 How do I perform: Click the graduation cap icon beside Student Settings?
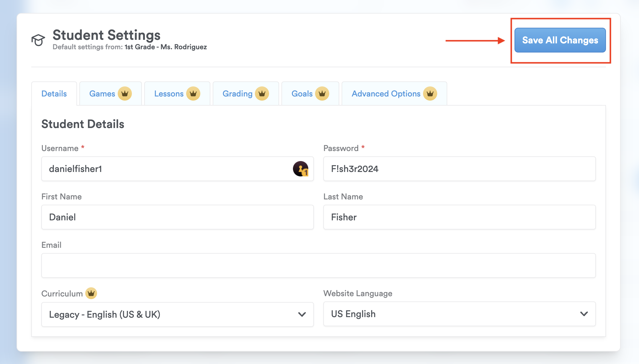tap(38, 40)
